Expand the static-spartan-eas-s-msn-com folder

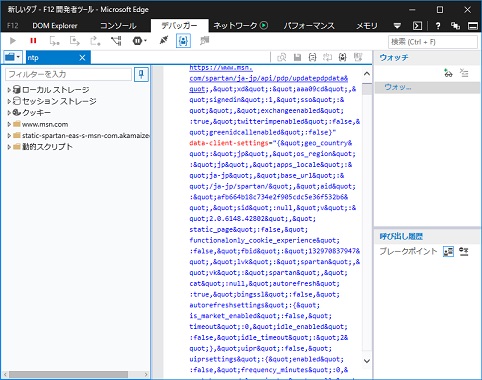tap(9, 136)
